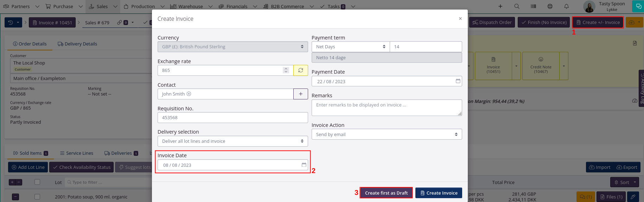Click Create first as Draft button
This screenshot has height=202, width=644.
[386, 193]
